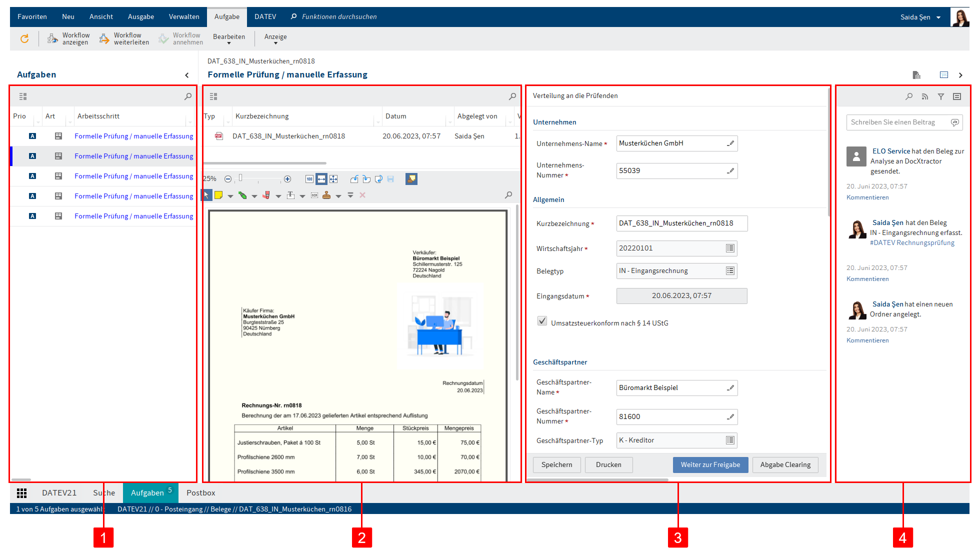Open the Ausgabe ribbon tab
The height and width of the screenshot is (557, 980).
click(x=141, y=17)
